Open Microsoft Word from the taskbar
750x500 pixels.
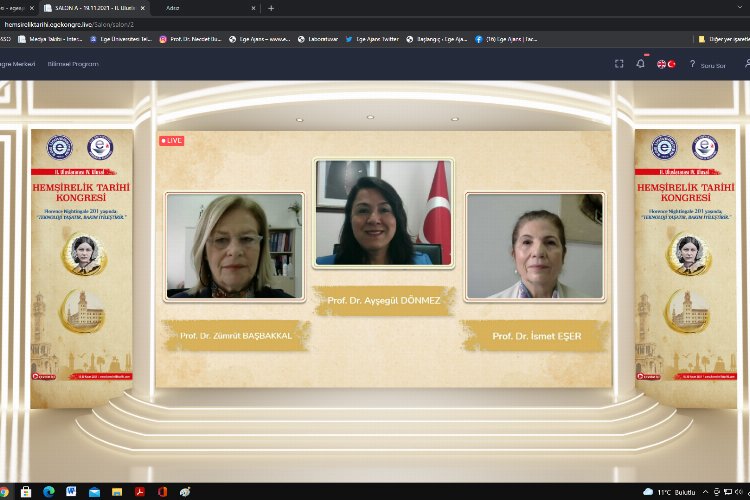click(71, 492)
